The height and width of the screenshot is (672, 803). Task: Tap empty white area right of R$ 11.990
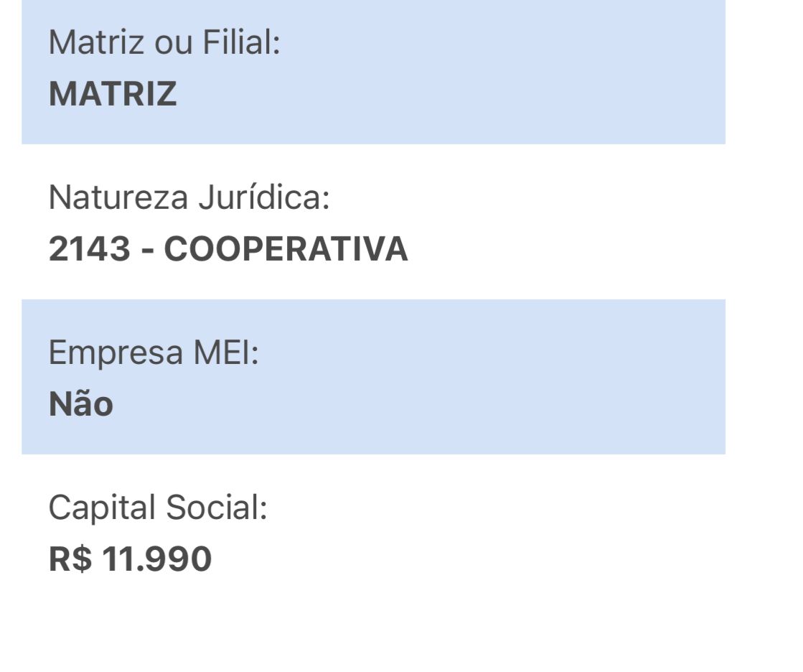pos(466,559)
